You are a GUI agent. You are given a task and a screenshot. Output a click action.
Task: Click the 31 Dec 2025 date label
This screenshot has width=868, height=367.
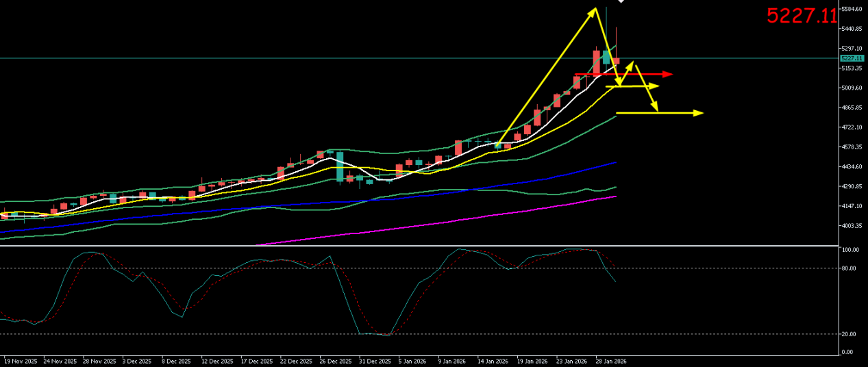tap(374, 361)
